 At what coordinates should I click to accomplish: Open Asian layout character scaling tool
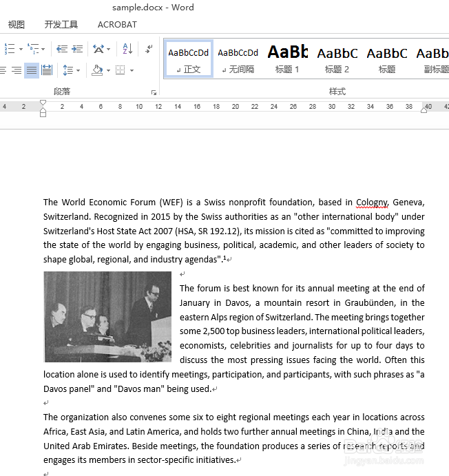pyautogui.click(x=98, y=49)
